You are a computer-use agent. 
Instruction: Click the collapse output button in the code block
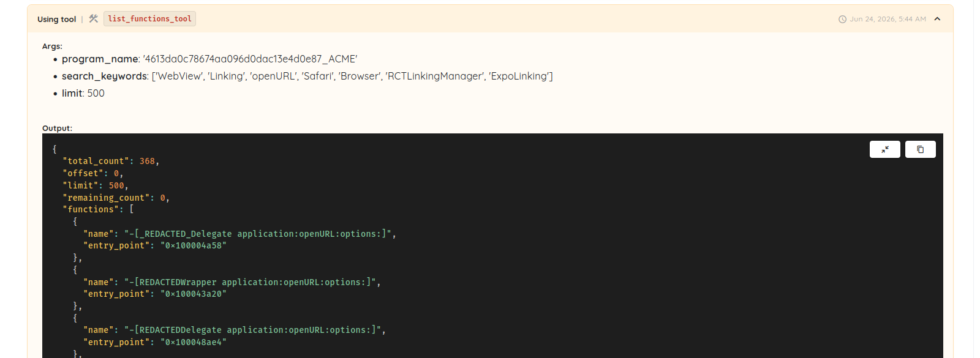pos(885,149)
